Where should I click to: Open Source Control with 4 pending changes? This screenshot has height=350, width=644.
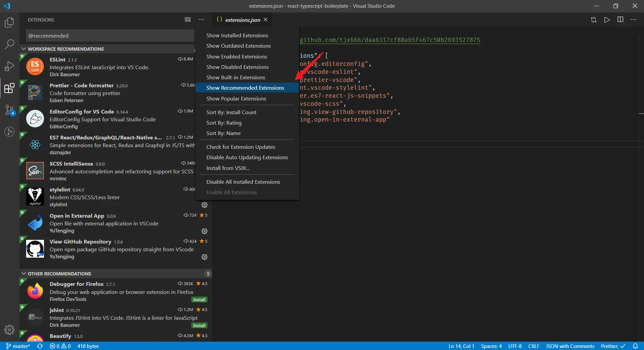(9, 110)
